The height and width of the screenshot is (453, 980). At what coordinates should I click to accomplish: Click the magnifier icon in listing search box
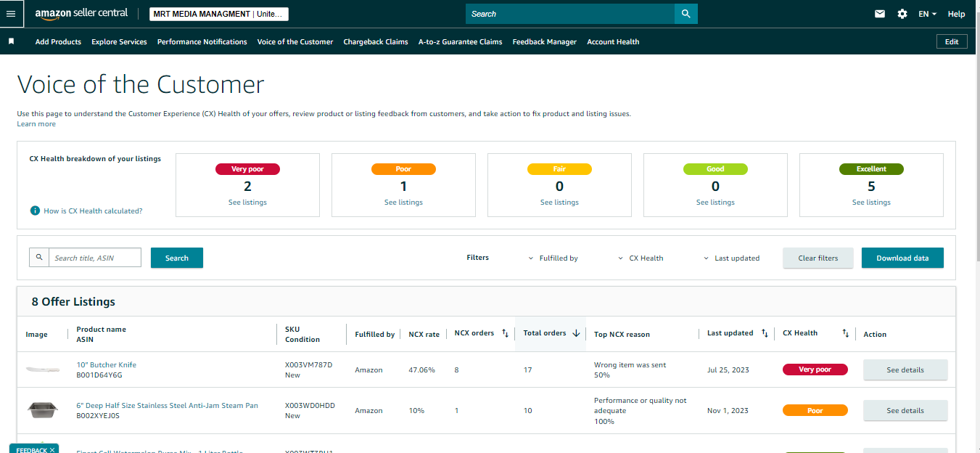39,258
